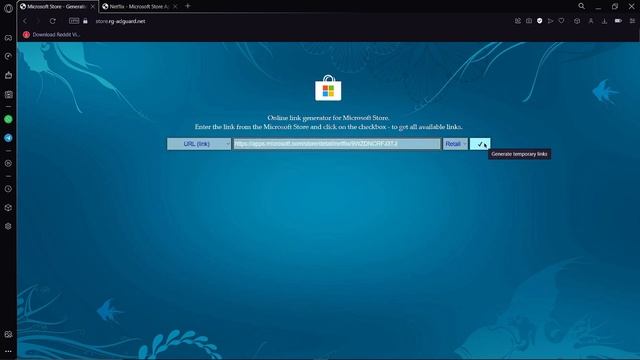Open the My Flow send icon
Viewport: 640px width, 360px height.
coord(551,21)
